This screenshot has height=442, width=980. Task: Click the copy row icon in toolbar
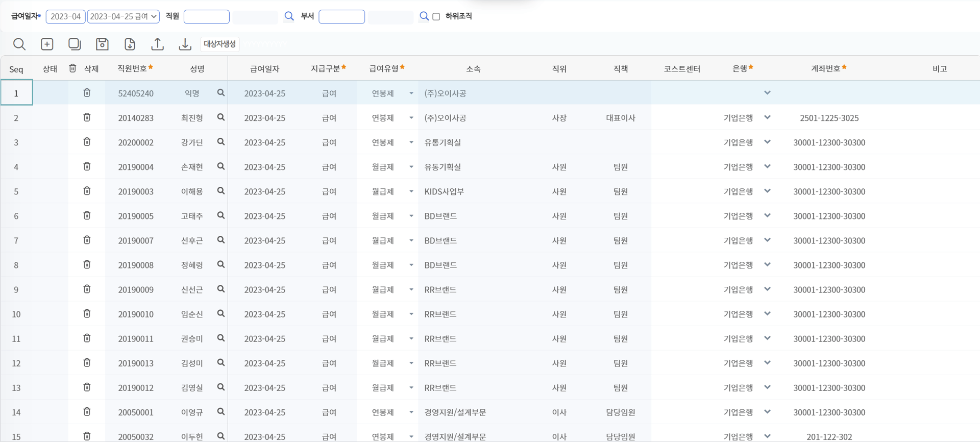tap(75, 44)
